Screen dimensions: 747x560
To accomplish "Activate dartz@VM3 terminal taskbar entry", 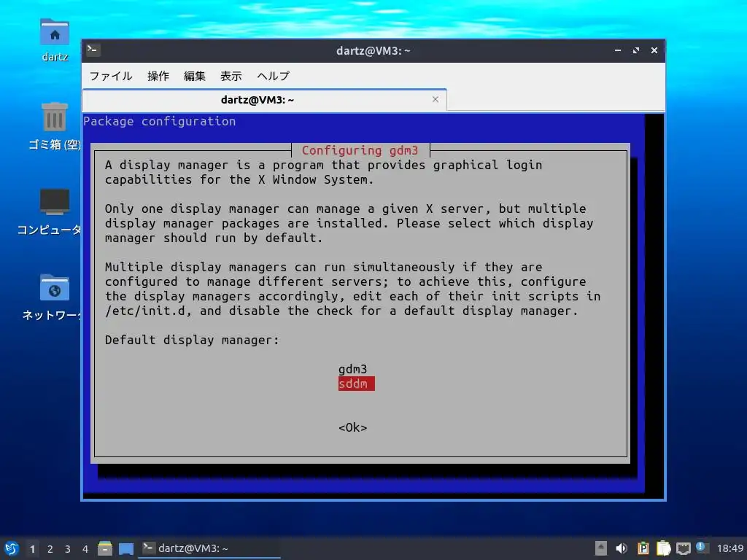I will (x=209, y=548).
